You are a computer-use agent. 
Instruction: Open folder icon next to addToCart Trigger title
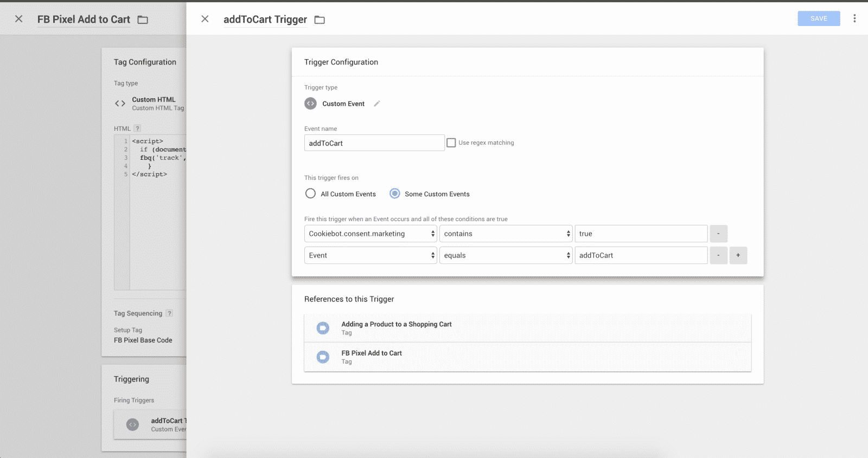point(320,20)
